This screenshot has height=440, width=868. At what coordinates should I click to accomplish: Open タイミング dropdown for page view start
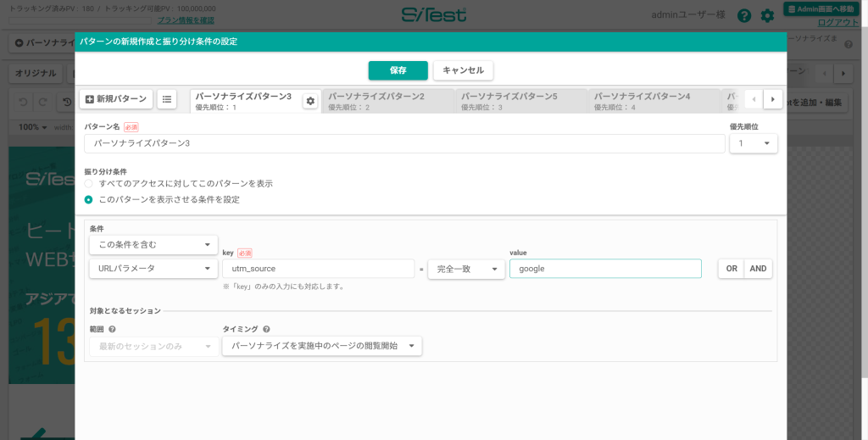click(x=322, y=346)
